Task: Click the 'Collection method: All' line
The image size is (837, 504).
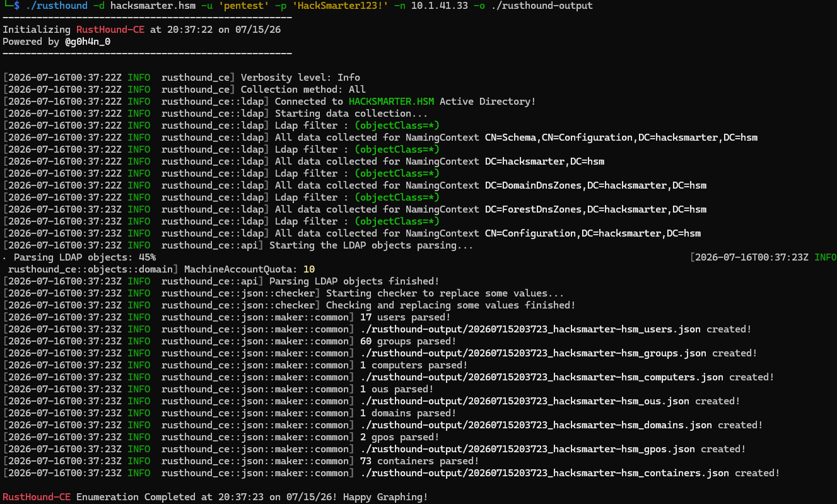Action: (303, 90)
